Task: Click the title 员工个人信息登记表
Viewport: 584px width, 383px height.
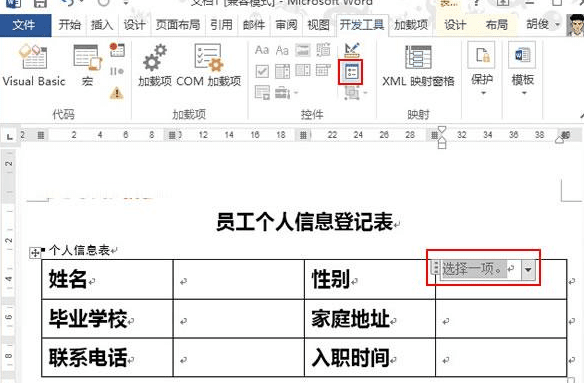Action: click(x=304, y=222)
